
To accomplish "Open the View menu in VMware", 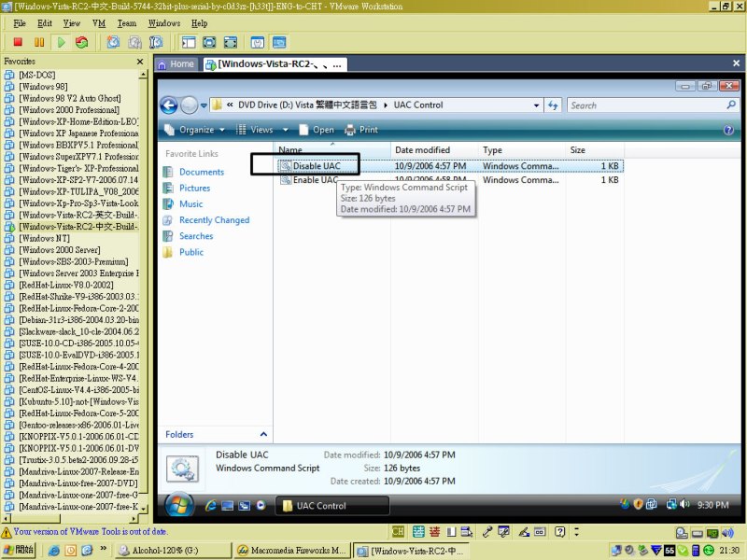I will (x=72, y=23).
